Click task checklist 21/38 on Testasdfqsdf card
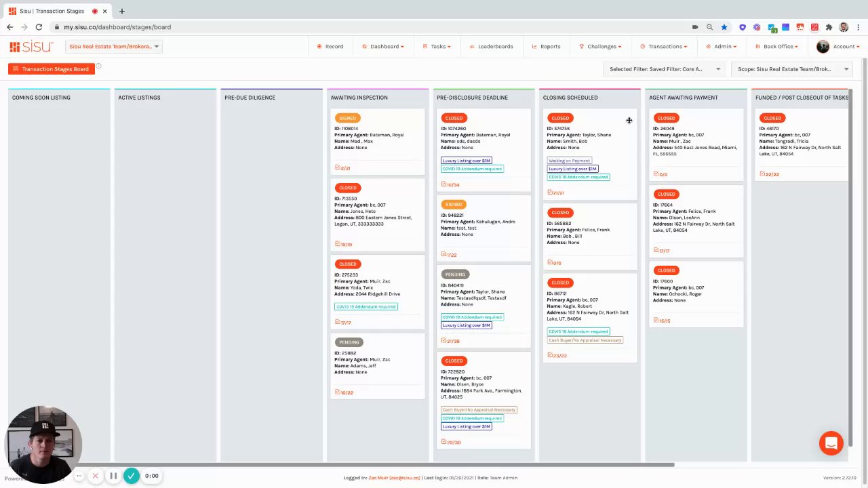The height and width of the screenshot is (488, 868). 450,341
